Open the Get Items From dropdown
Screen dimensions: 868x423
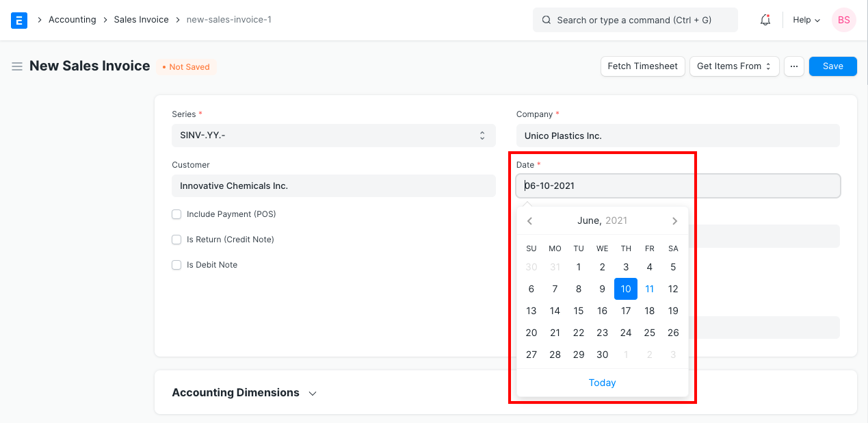(x=734, y=66)
